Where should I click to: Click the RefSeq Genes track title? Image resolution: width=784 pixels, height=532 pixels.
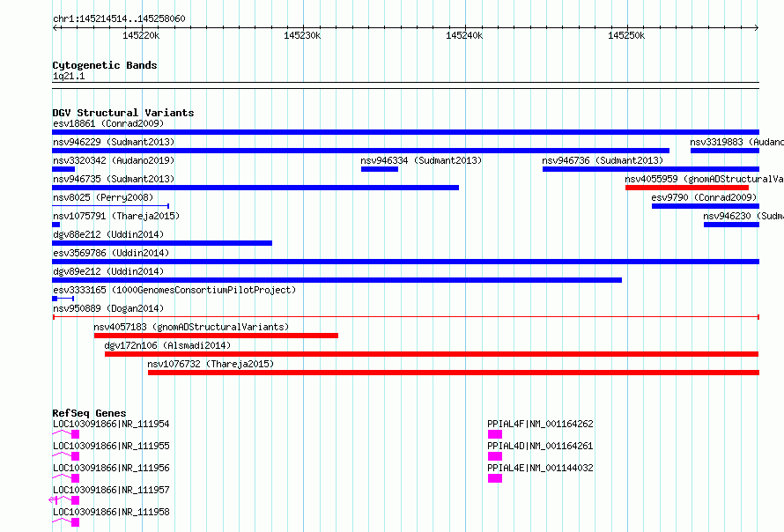click(89, 413)
